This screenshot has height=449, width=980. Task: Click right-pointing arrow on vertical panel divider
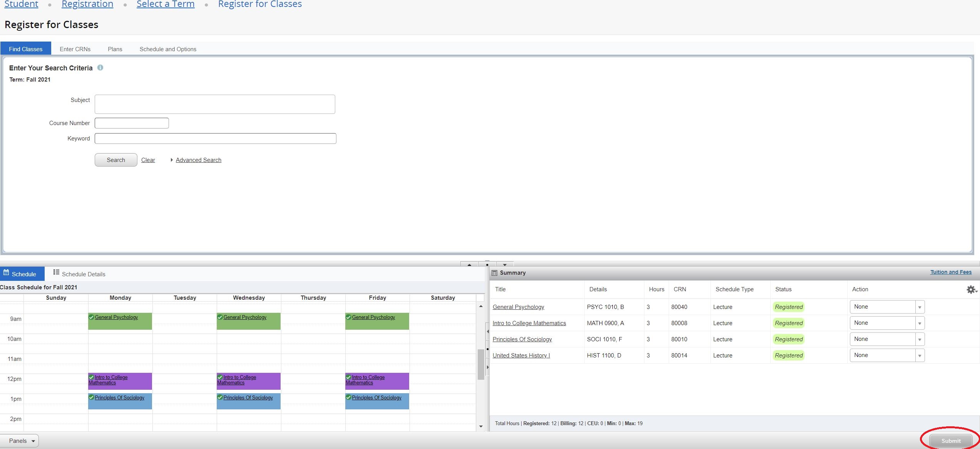488,367
